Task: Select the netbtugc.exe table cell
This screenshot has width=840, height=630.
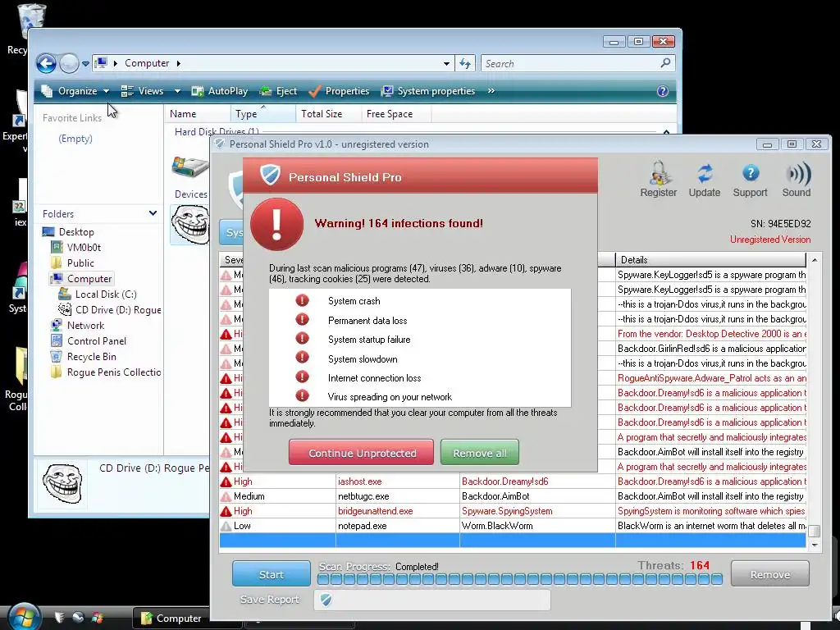Action: 398,496
